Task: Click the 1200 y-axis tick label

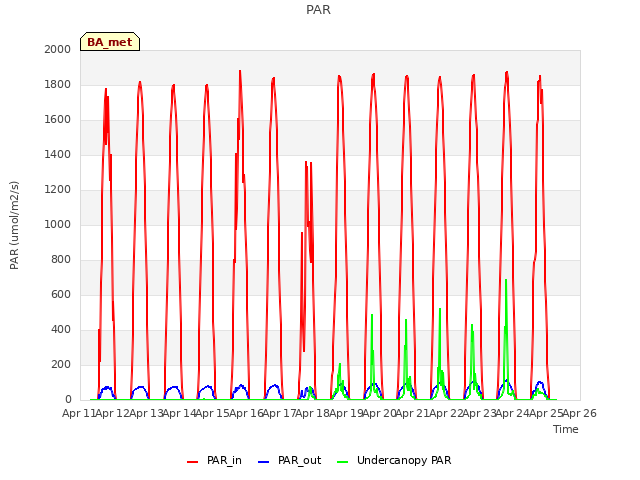Action: (58, 189)
